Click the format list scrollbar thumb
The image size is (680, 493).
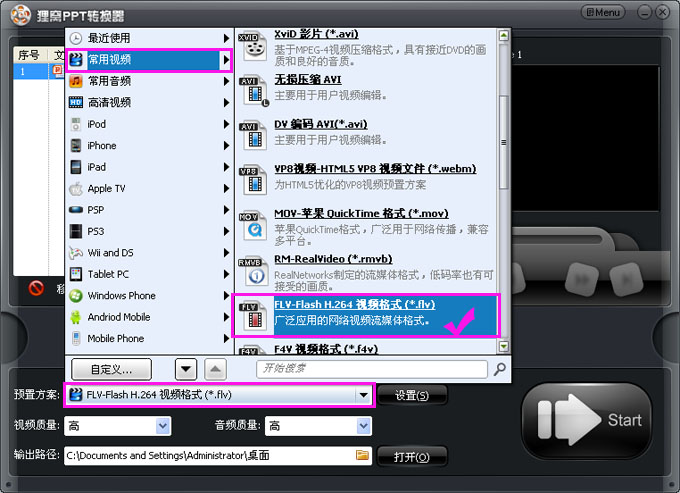(x=503, y=142)
